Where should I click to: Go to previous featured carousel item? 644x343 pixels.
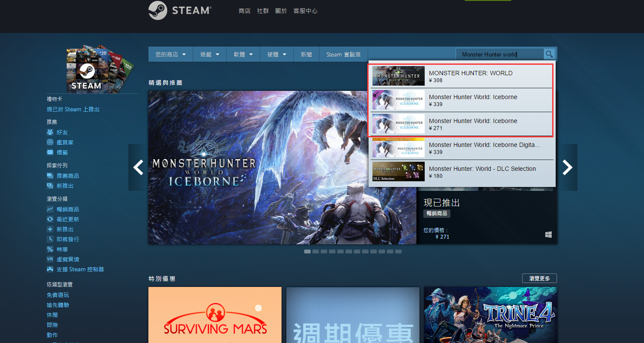[138, 167]
